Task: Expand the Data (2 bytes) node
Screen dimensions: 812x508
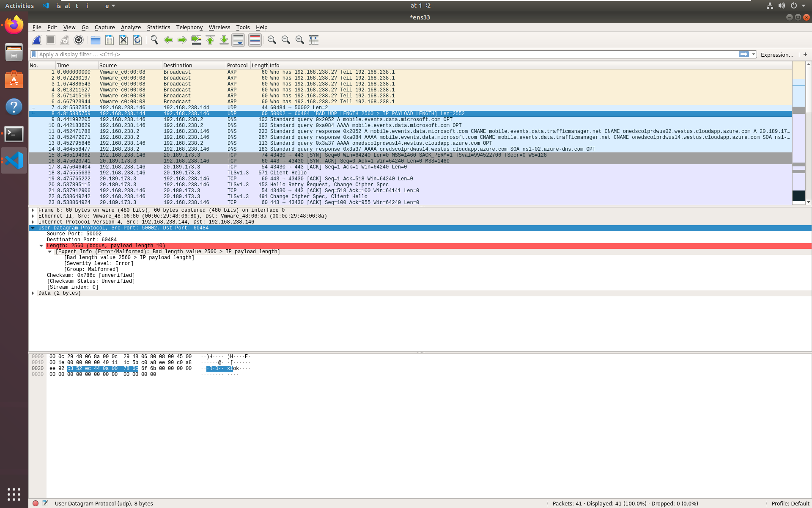Action: tap(33, 293)
